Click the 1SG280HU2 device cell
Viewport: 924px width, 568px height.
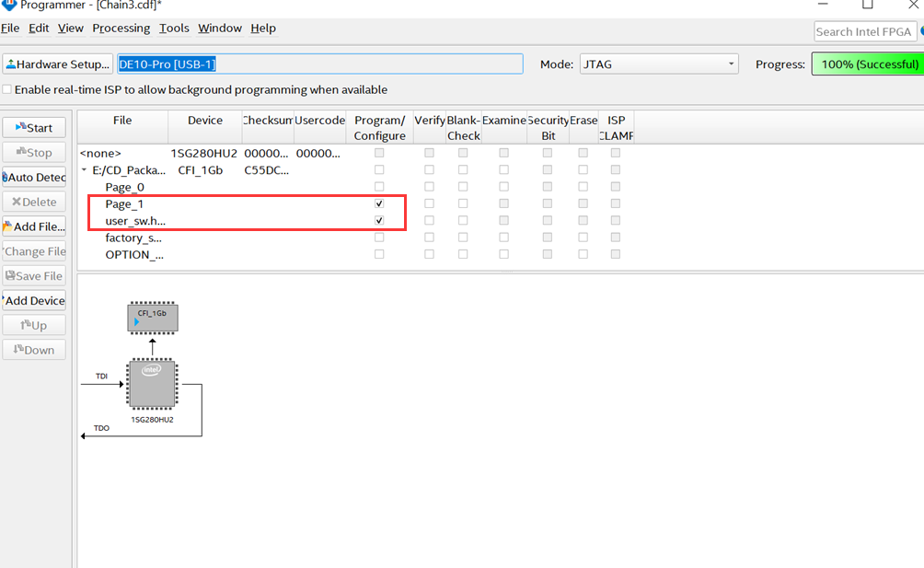tap(204, 154)
